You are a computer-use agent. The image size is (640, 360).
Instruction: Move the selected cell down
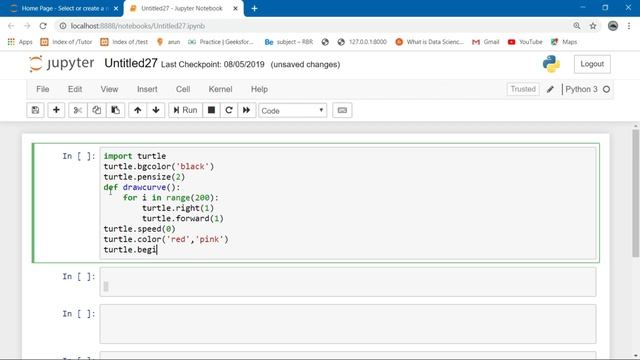point(156,110)
